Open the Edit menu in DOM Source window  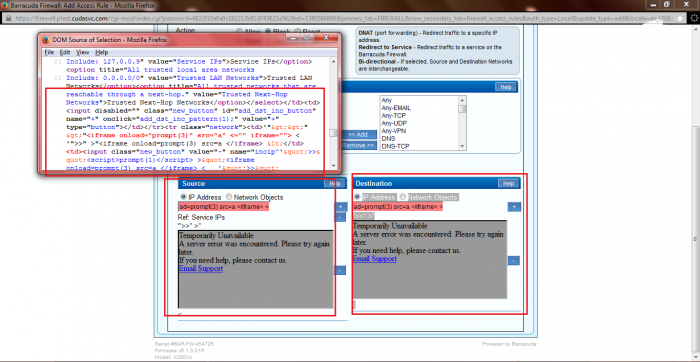[x=65, y=52]
